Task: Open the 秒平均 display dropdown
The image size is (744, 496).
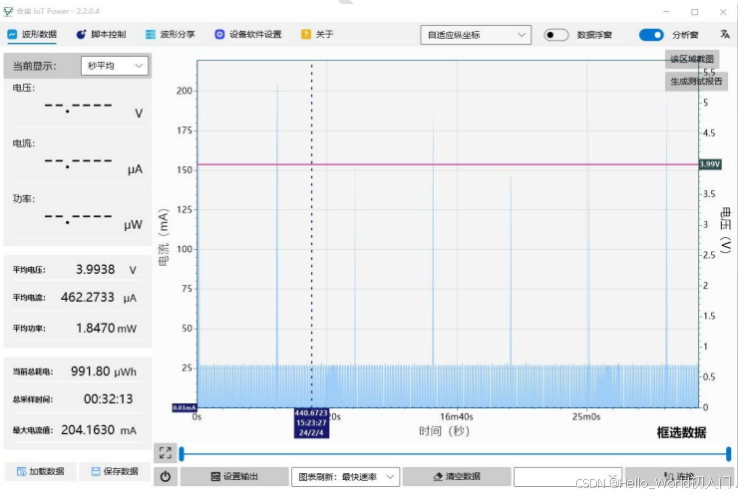Action: pyautogui.click(x=114, y=66)
